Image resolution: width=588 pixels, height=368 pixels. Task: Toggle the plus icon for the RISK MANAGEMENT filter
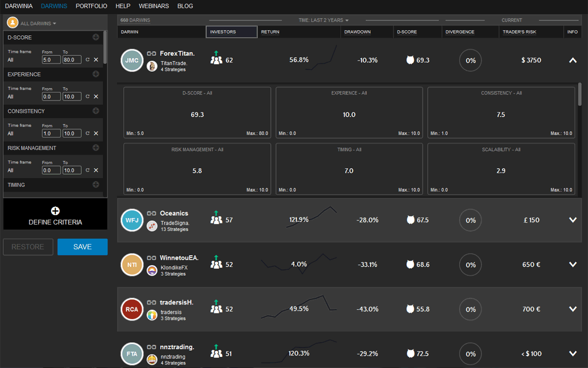96,148
